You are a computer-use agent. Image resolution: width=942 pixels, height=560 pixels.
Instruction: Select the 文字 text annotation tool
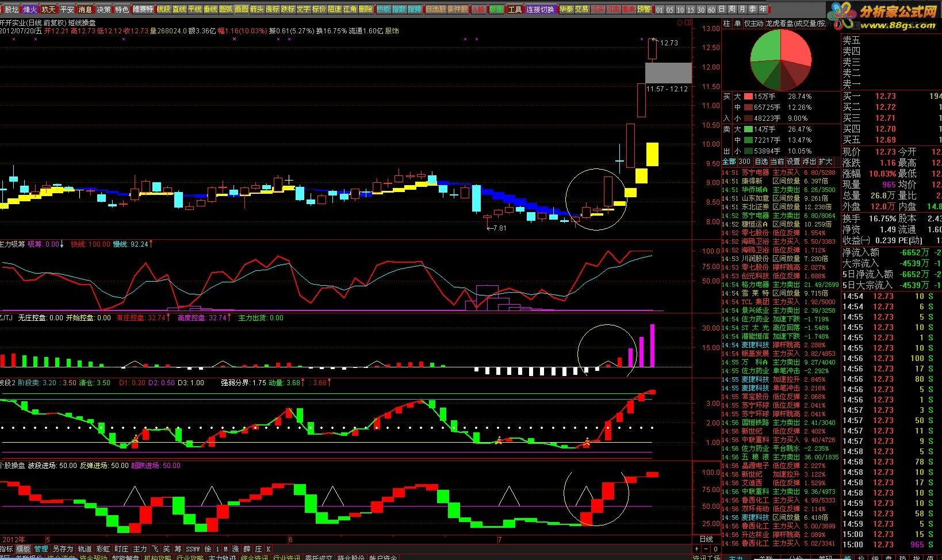(303, 9)
